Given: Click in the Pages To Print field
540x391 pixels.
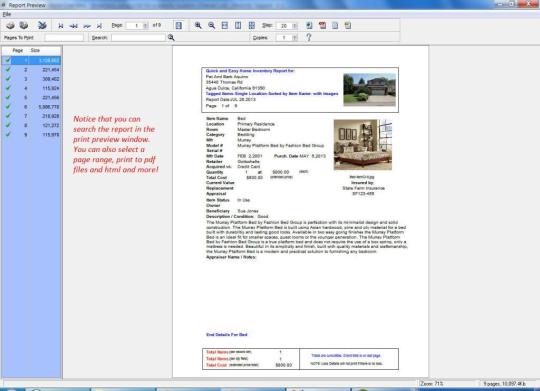Looking at the screenshot, I should pos(64,38).
